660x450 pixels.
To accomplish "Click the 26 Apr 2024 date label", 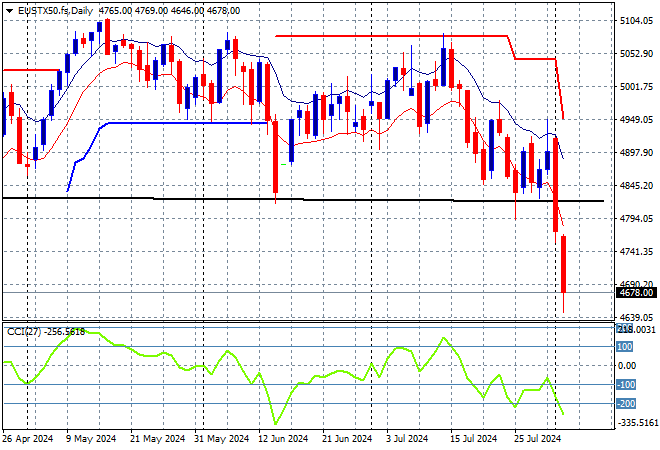I will pyautogui.click(x=28, y=438).
